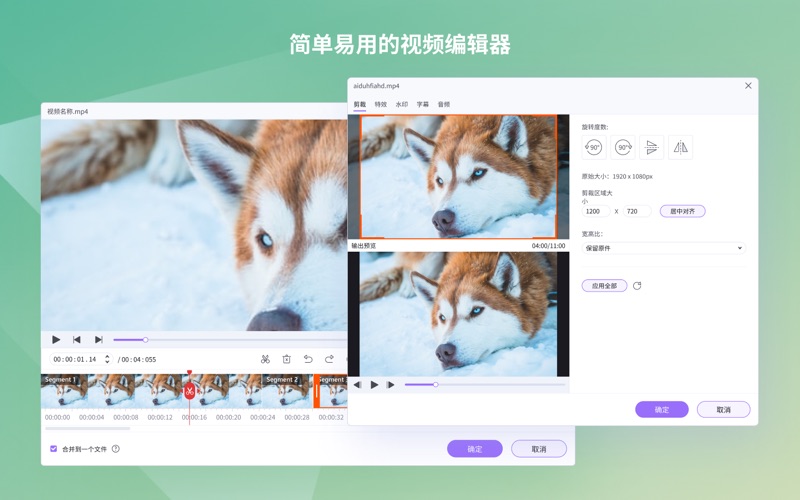Switch to 剪裁 tab
Image resolution: width=800 pixels, height=500 pixels.
point(360,104)
